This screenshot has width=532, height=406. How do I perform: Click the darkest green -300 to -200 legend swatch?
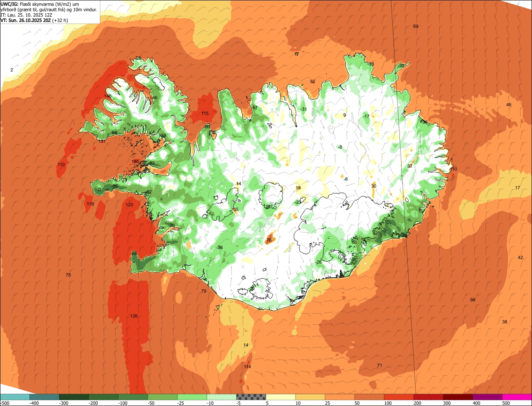74,397
